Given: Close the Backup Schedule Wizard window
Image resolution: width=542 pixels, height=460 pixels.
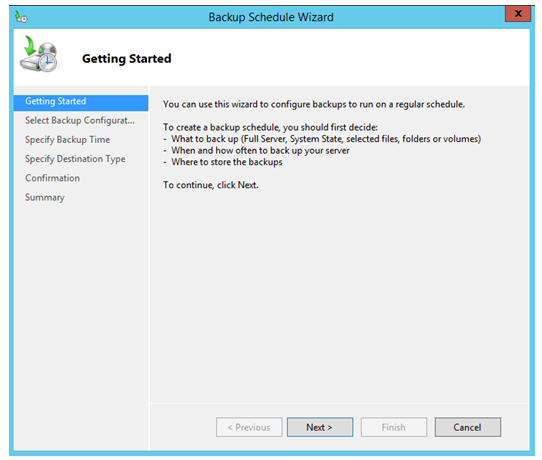Looking at the screenshot, I should coord(517,14).
